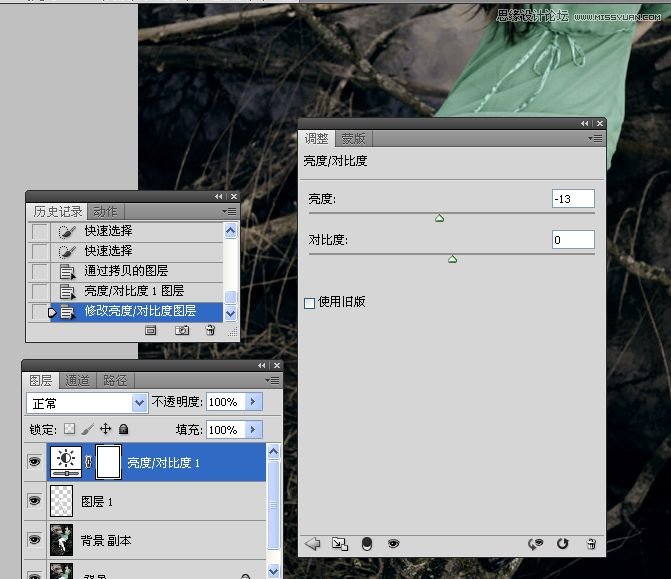The height and width of the screenshot is (579, 671).
Task: Click Layers panel scroll down arrow
Action: [273, 571]
